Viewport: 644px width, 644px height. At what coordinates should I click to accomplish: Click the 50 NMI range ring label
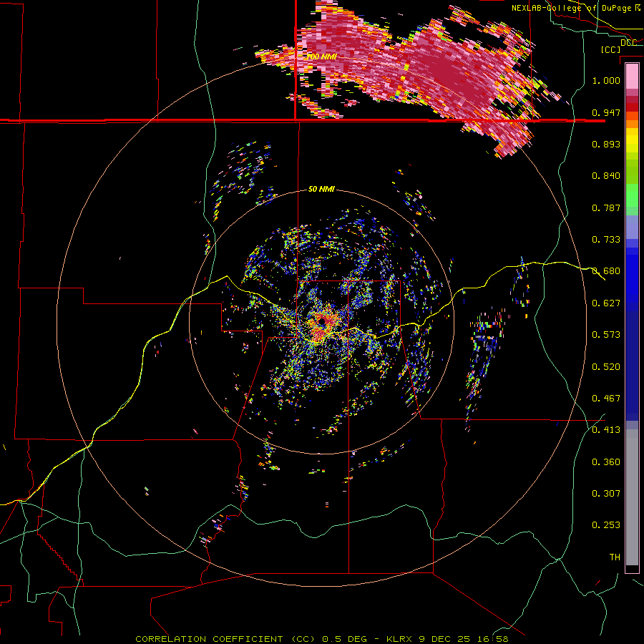click(x=321, y=190)
